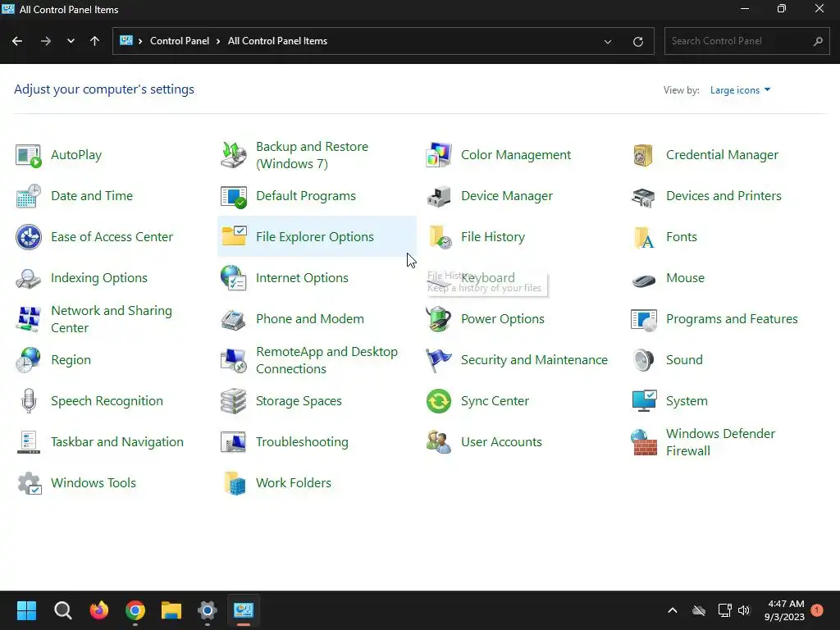Click the Keyboard link text
The height and width of the screenshot is (630, 840).
click(x=487, y=278)
